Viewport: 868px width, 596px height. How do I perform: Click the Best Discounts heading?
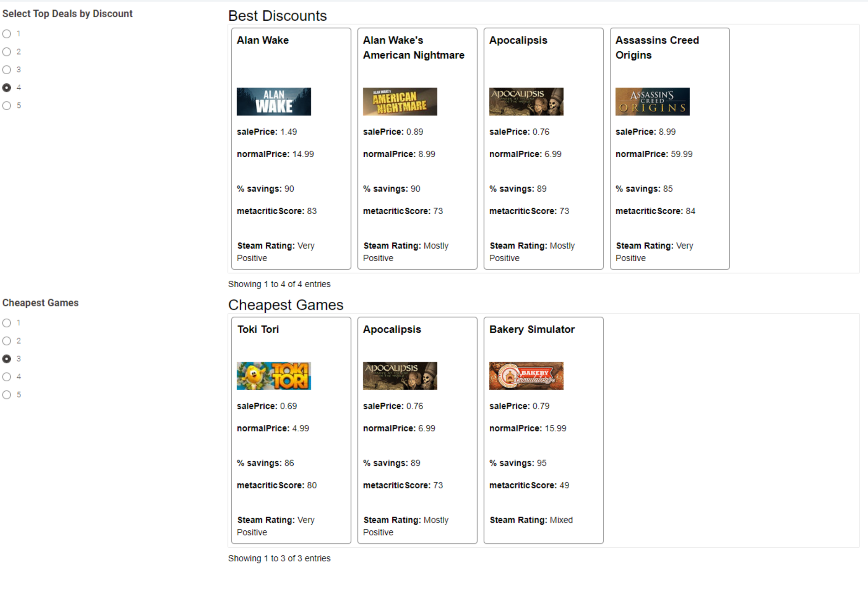[277, 16]
